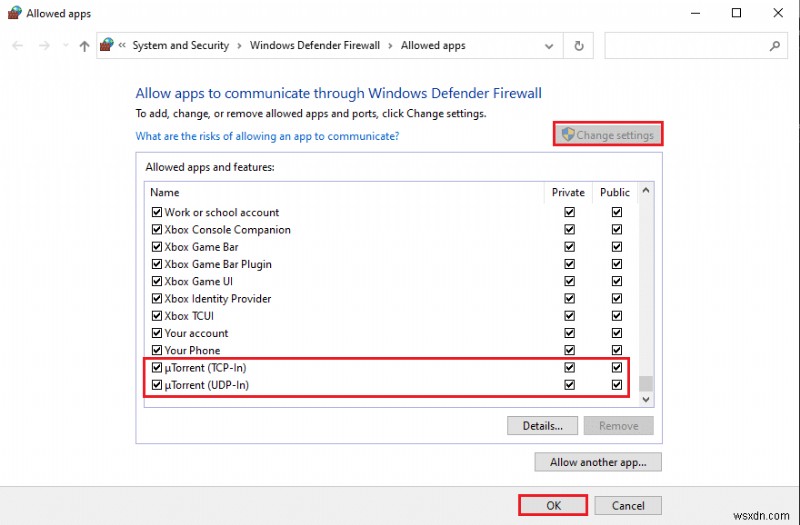This screenshot has height=525, width=800.
Task: Cancel the Allowed apps changes
Action: [628, 506]
